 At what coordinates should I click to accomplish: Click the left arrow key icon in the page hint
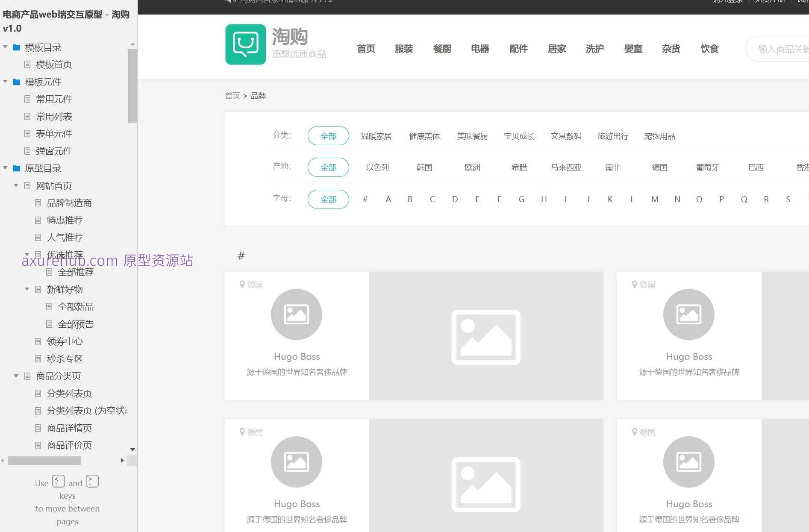tap(59, 481)
